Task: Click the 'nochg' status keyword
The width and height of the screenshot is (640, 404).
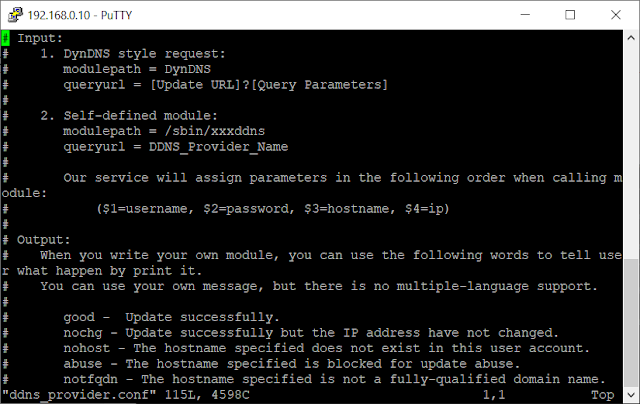Action: 83,333
